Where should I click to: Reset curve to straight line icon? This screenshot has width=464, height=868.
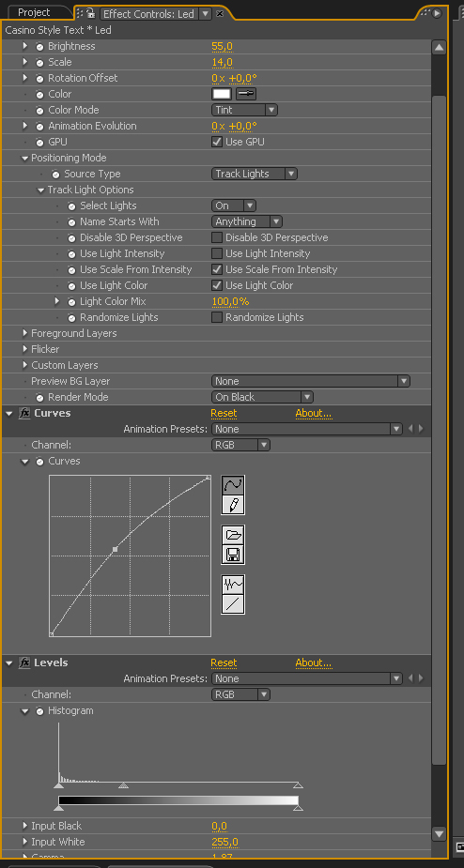tap(233, 604)
